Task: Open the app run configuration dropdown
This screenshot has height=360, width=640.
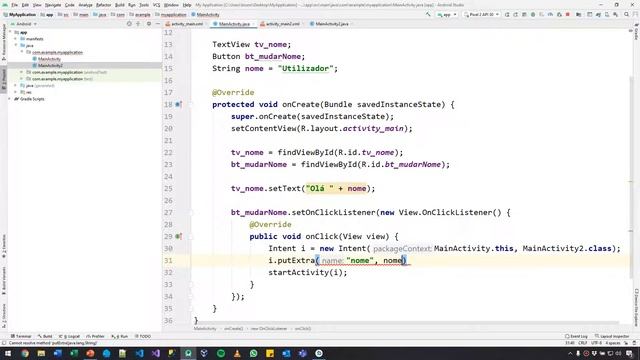Action: point(447,14)
